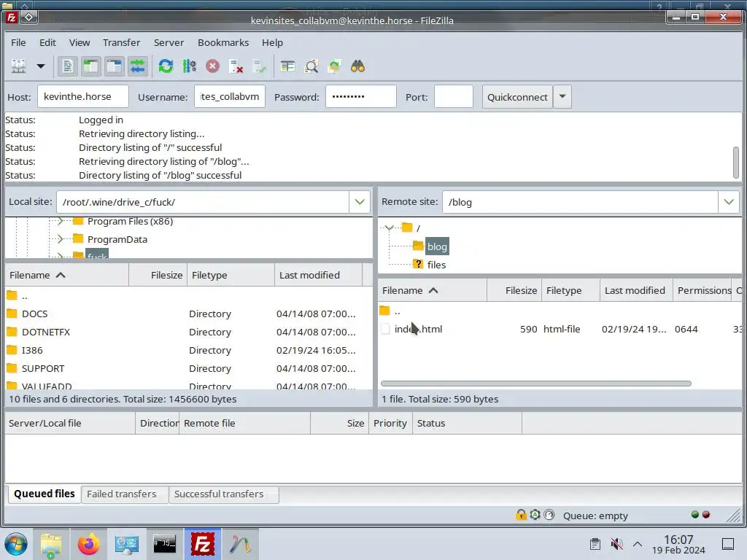Select the files folder in remote tree
Screen dimensions: 747x560
coord(436,265)
